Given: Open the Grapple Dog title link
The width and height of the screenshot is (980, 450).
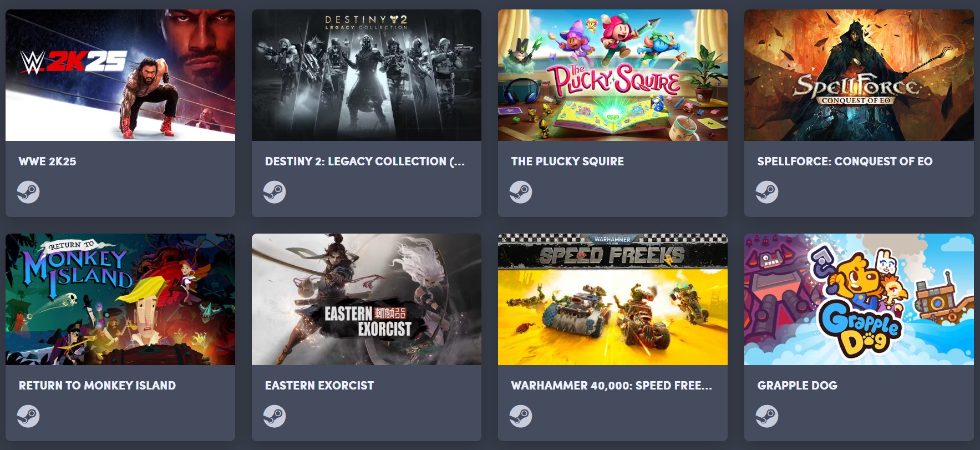Looking at the screenshot, I should click(798, 386).
